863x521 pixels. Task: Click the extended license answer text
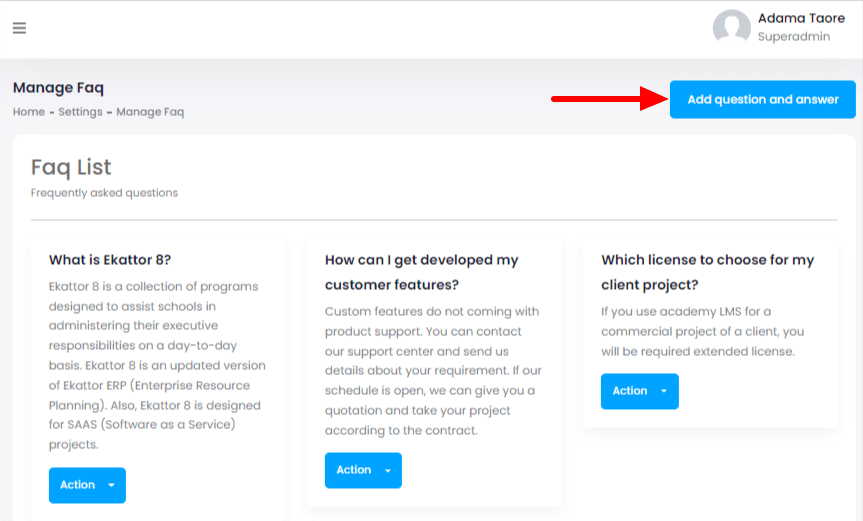click(702, 331)
